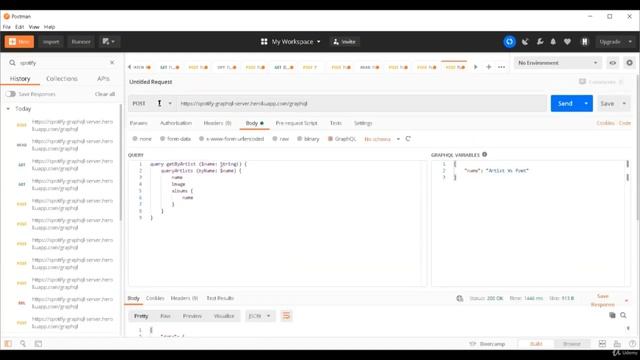Switch status bar mode to Build

pyautogui.click(x=536, y=344)
